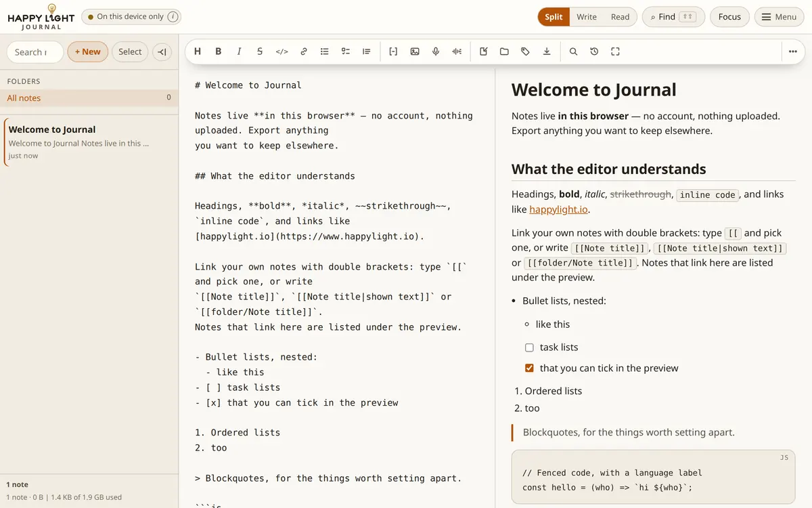Screen dimensions: 812x508
Task: Click the Blockquotes text in the preview
Action: pos(629,432)
